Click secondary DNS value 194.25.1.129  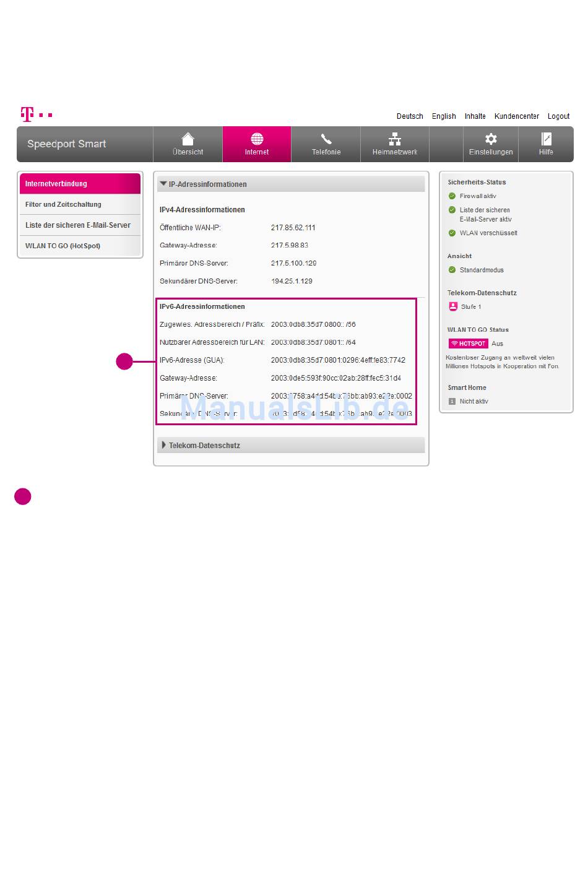(x=292, y=281)
